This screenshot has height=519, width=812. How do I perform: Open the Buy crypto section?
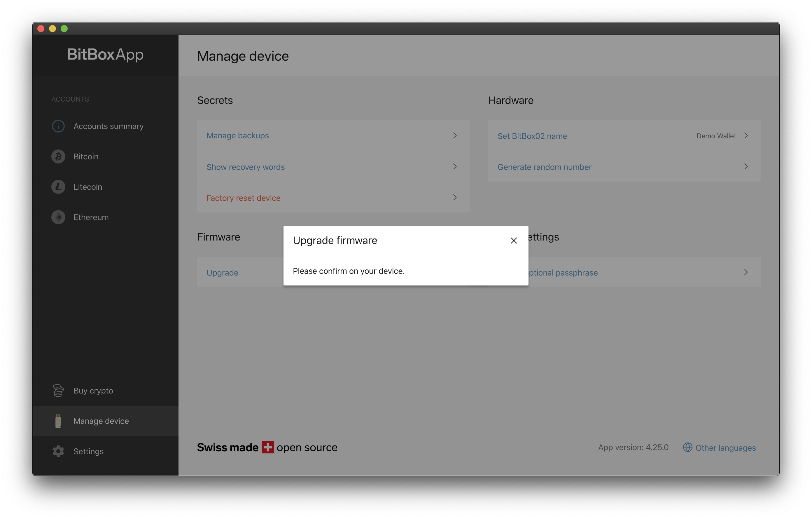tap(106, 391)
